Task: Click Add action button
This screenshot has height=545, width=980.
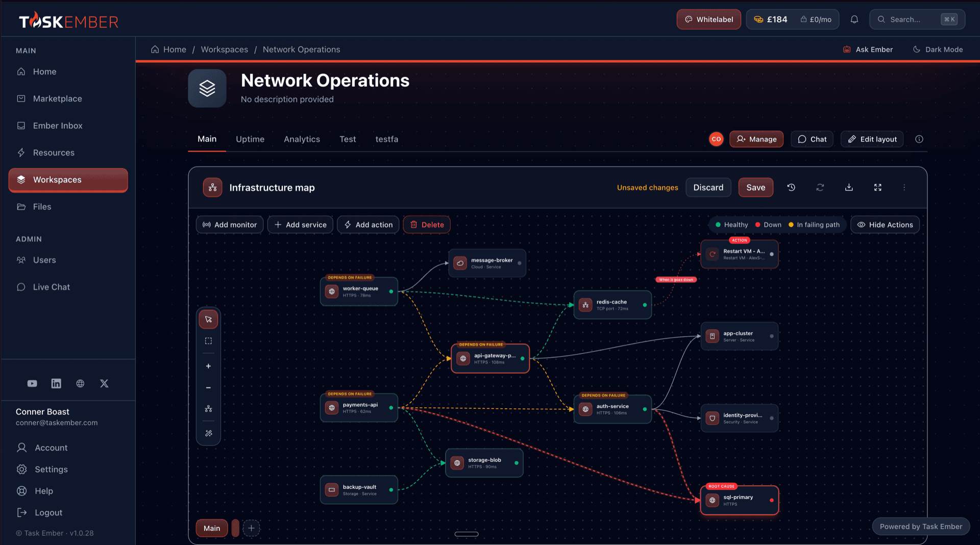Action: [x=368, y=225]
